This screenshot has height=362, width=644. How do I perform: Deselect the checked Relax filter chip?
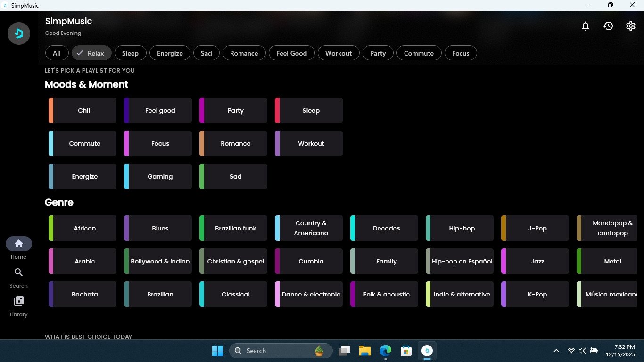click(91, 53)
